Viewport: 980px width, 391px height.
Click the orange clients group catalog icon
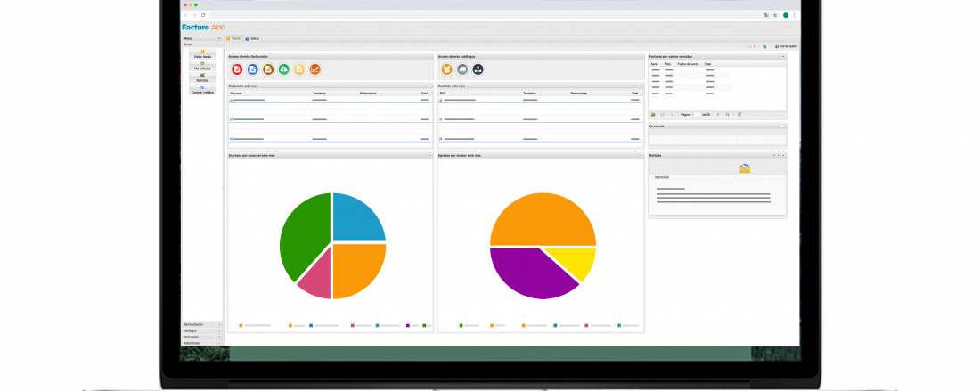click(x=446, y=69)
